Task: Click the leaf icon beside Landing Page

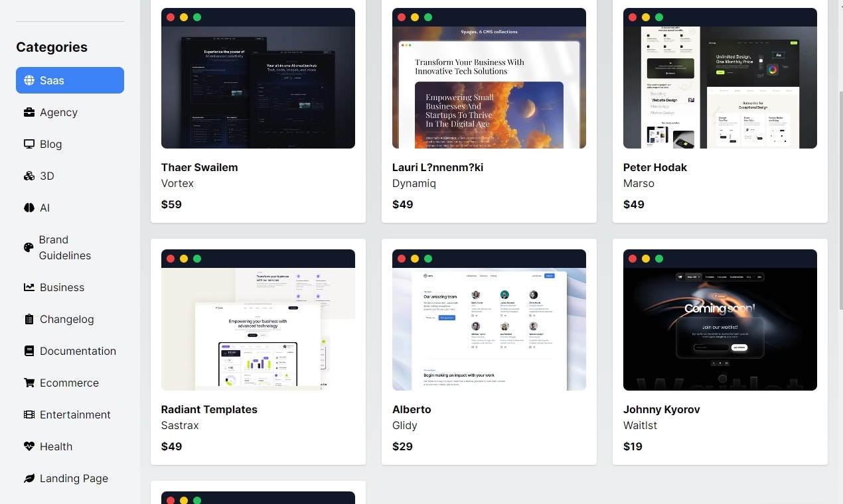Action: 29,478
